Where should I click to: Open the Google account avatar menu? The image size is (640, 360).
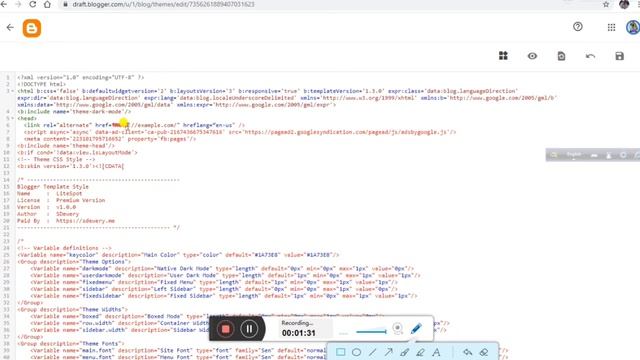pos(633,27)
